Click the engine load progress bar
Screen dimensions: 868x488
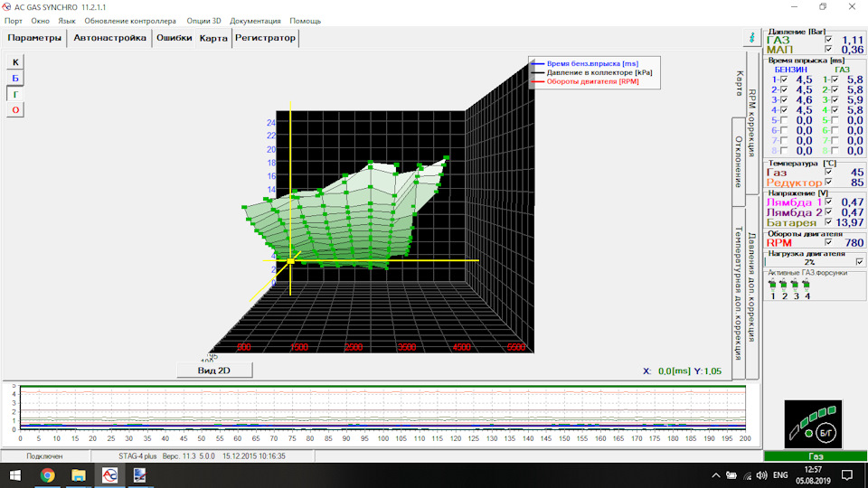coord(809,262)
